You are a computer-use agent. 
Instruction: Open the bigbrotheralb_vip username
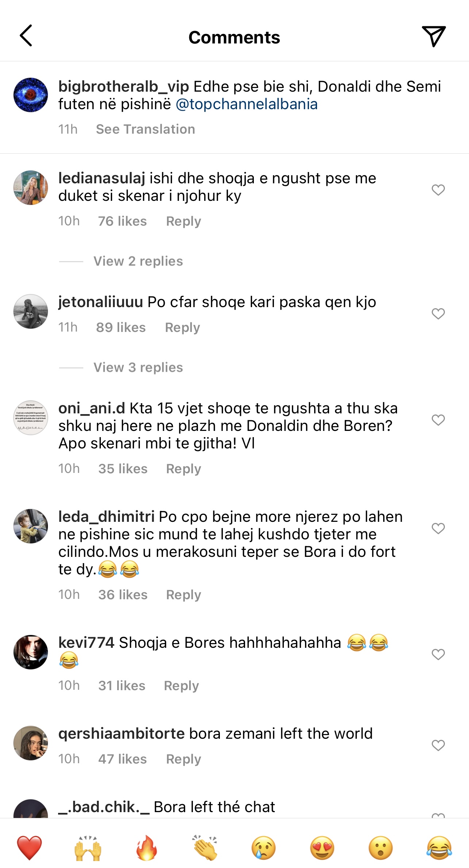click(x=123, y=87)
